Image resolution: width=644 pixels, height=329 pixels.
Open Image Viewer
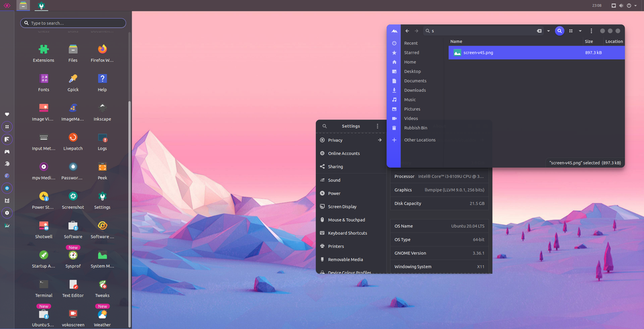[x=44, y=112]
